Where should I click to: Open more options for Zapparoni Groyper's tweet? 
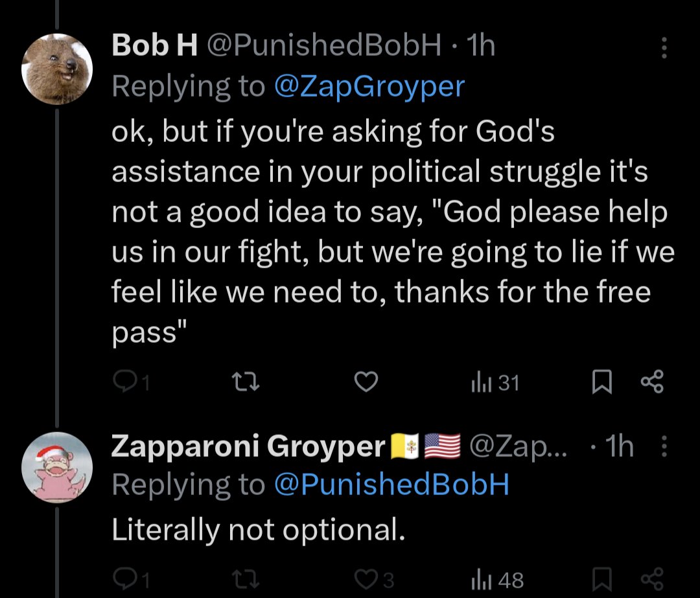662,446
